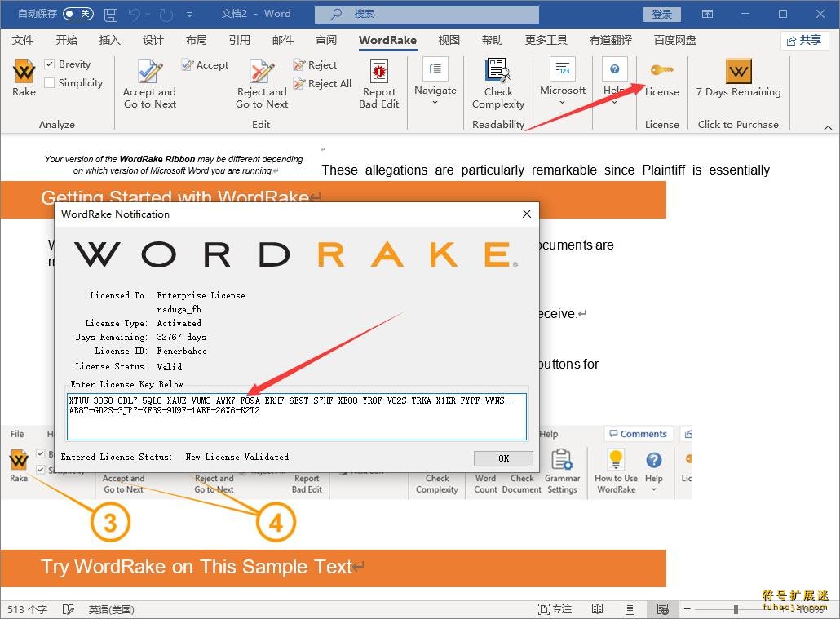Select the WordRake ribbon tab

[388, 40]
